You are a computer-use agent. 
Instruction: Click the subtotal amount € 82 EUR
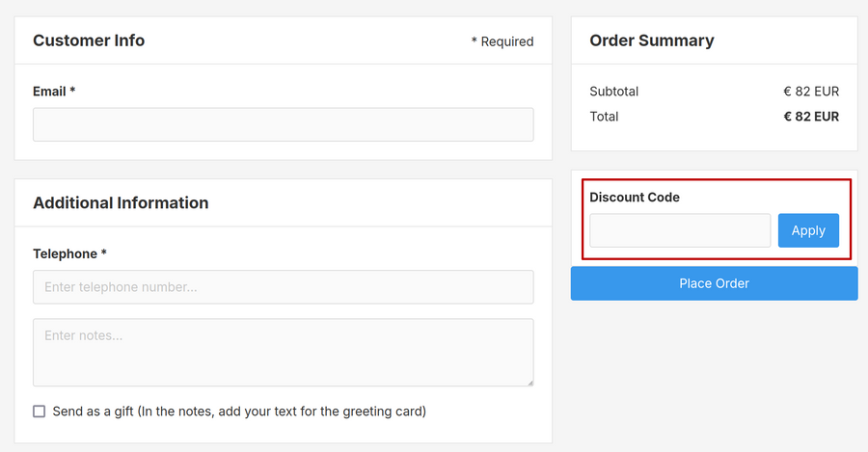[x=811, y=92]
